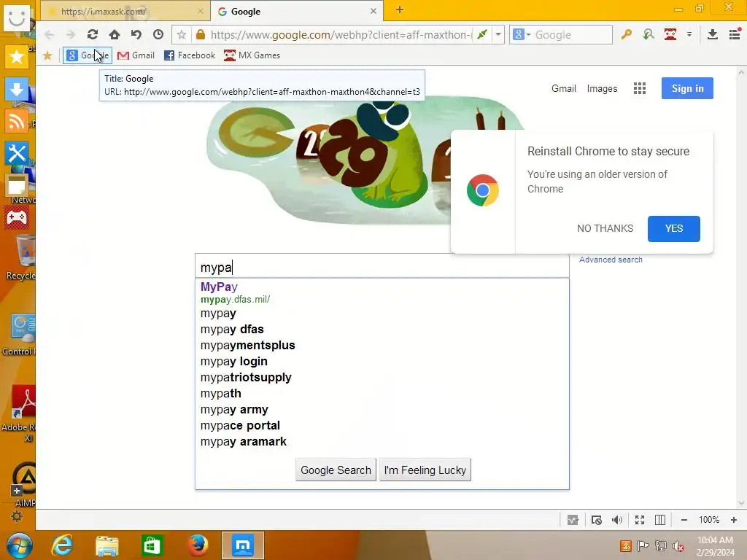This screenshot has height=560, width=747.
Task: Click the Google bookmark in favorites bar
Action: tap(88, 55)
